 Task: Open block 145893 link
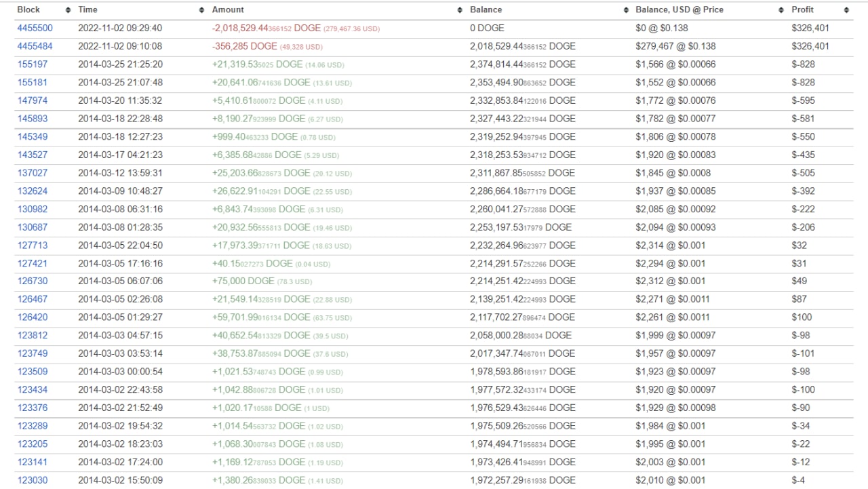click(33, 119)
